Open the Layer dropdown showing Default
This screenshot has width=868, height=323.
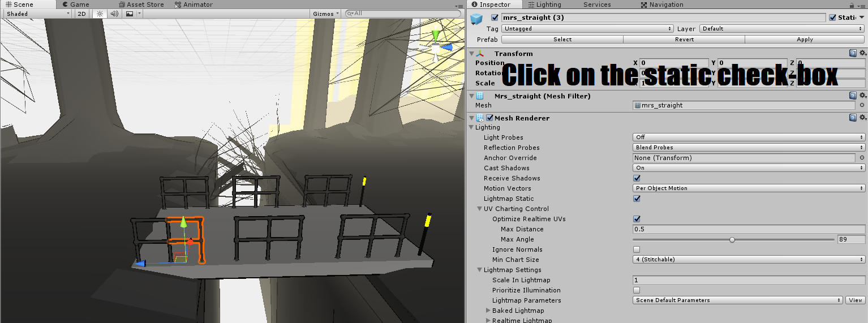pyautogui.click(x=782, y=28)
